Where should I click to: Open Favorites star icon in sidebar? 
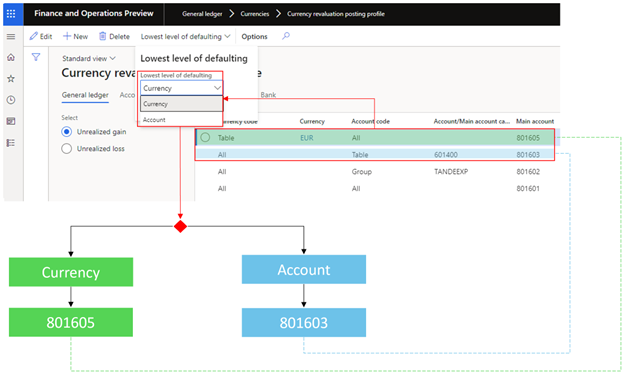pos(11,79)
